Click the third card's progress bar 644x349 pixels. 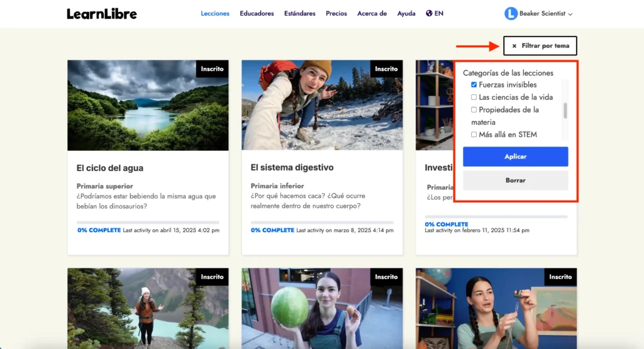point(496,216)
